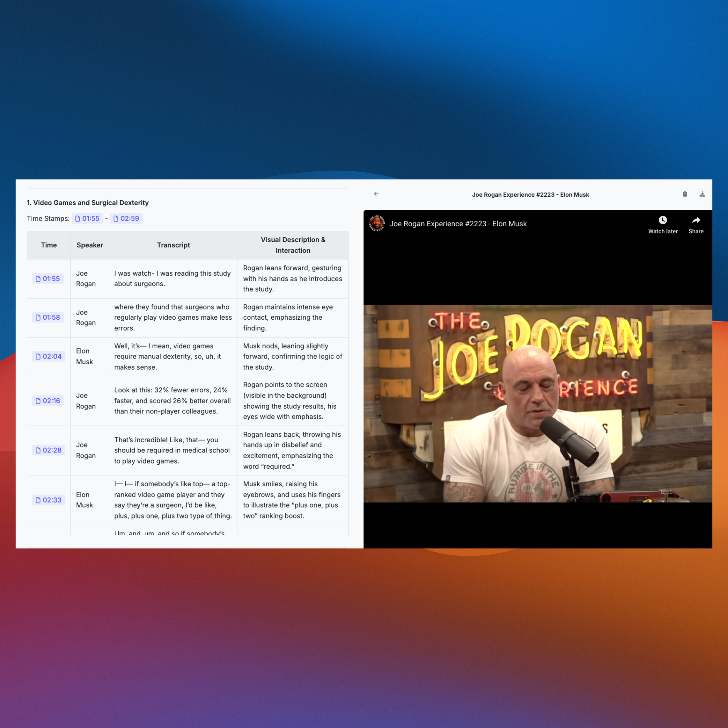The width and height of the screenshot is (728, 728).
Task: Open the 01:55 start time stamp chip
Action: coord(87,218)
